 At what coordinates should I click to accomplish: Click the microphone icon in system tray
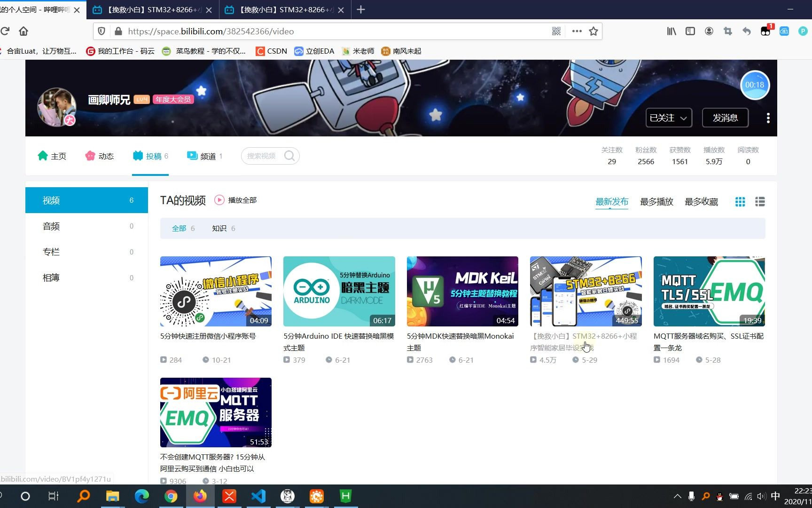point(691,496)
